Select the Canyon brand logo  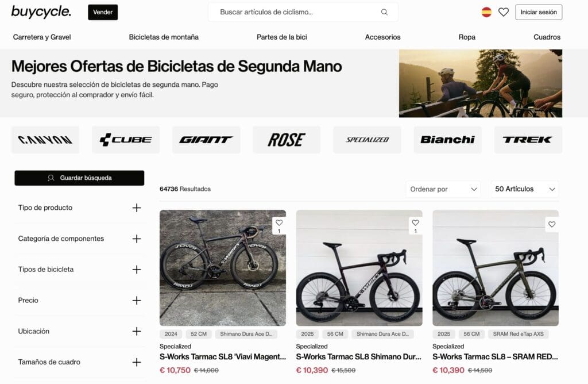(45, 140)
